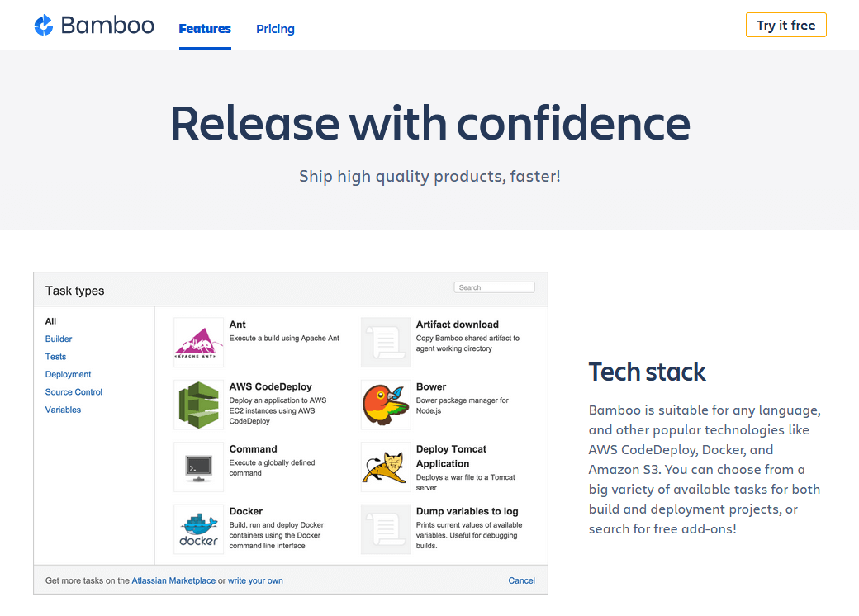Click the Release with confidence headline

click(430, 123)
